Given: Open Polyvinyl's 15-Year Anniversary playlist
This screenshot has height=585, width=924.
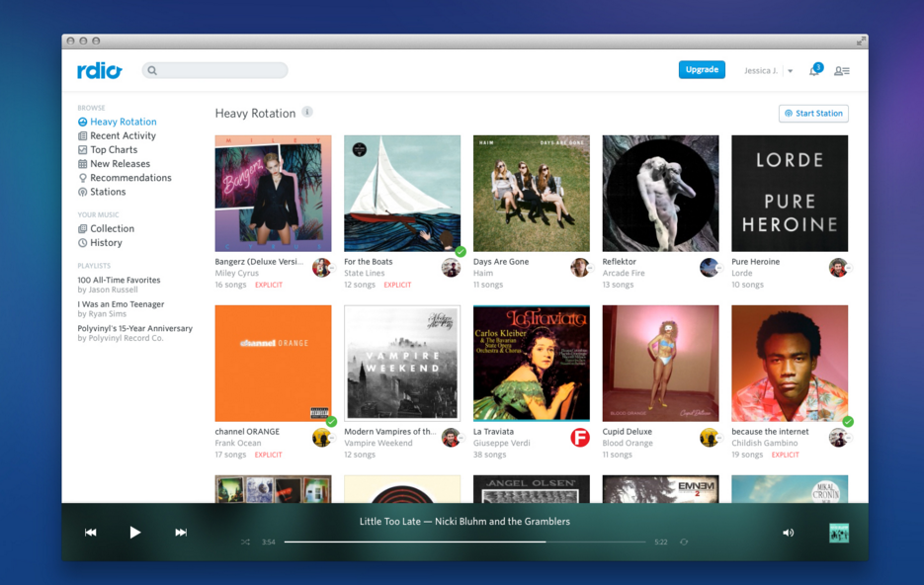Looking at the screenshot, I should click(135, 328).
